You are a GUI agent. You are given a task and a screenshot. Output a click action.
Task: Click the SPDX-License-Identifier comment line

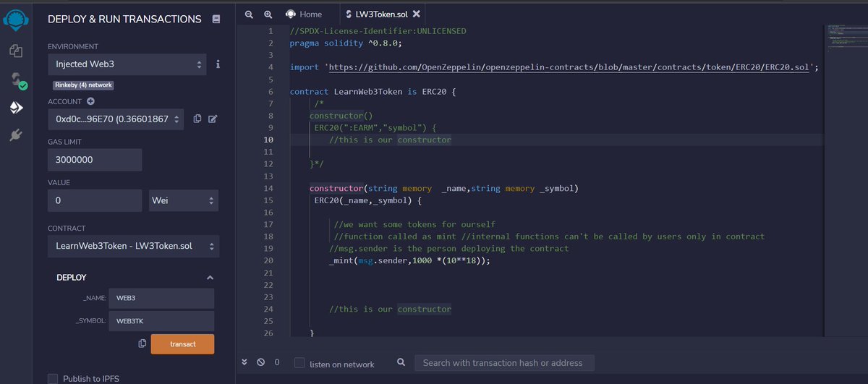point(378,31)
